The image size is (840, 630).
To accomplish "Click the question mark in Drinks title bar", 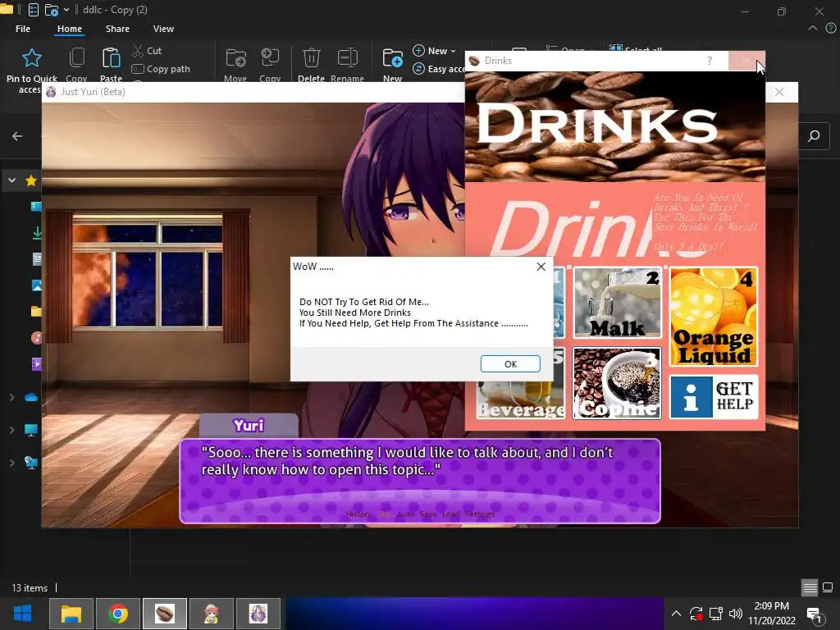I will point(710,61).
